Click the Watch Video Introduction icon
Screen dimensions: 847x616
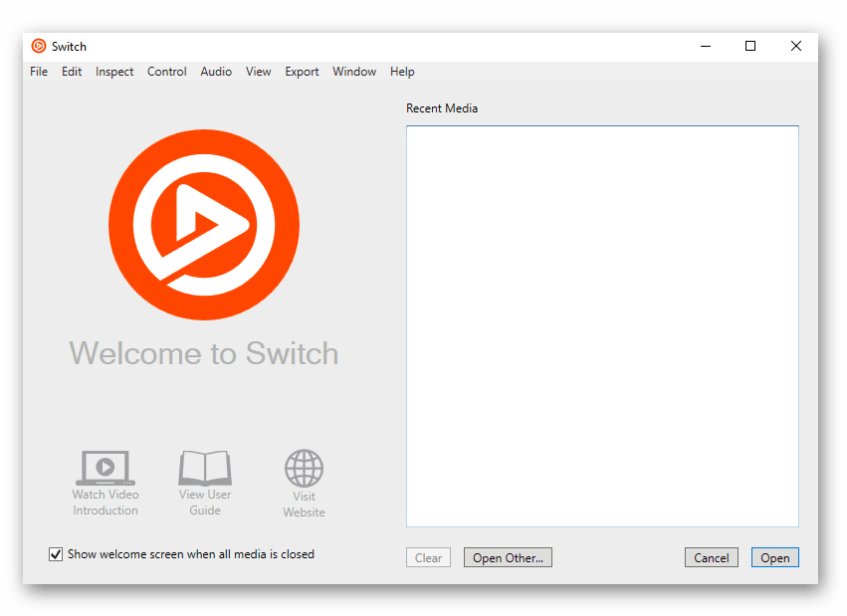105,468
